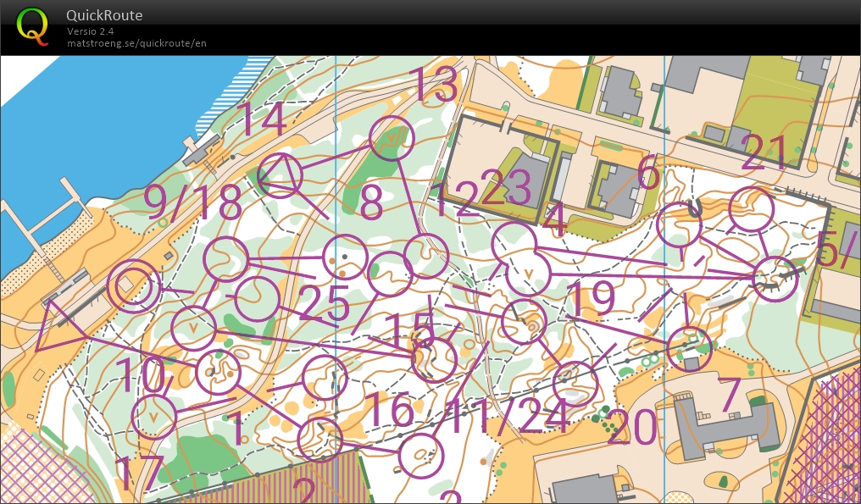Click the Versio 2.4 version label

coord(91,31)
